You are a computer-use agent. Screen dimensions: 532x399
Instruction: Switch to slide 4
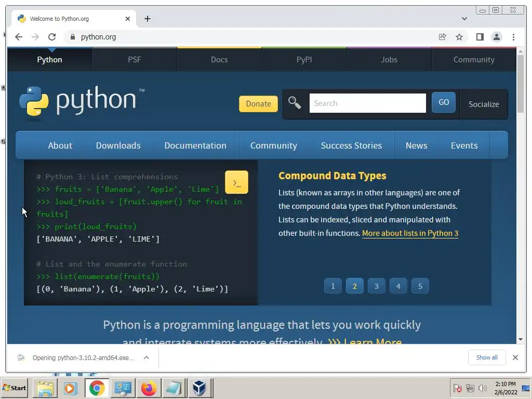398,286
